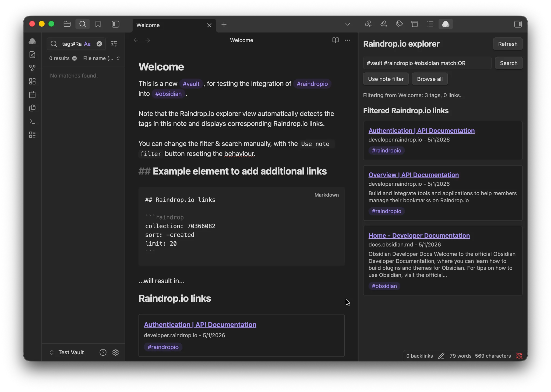Open the tab list dropdown chevron

coord(348,24)
